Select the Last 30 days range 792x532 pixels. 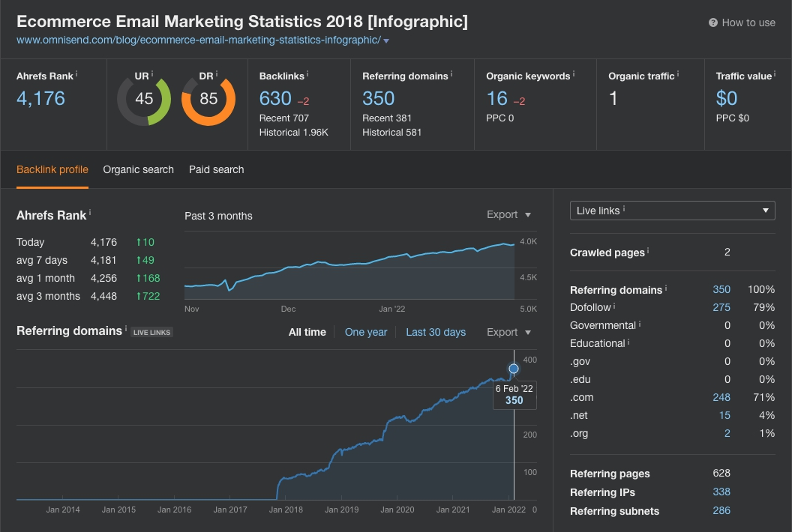coord(436,333)
